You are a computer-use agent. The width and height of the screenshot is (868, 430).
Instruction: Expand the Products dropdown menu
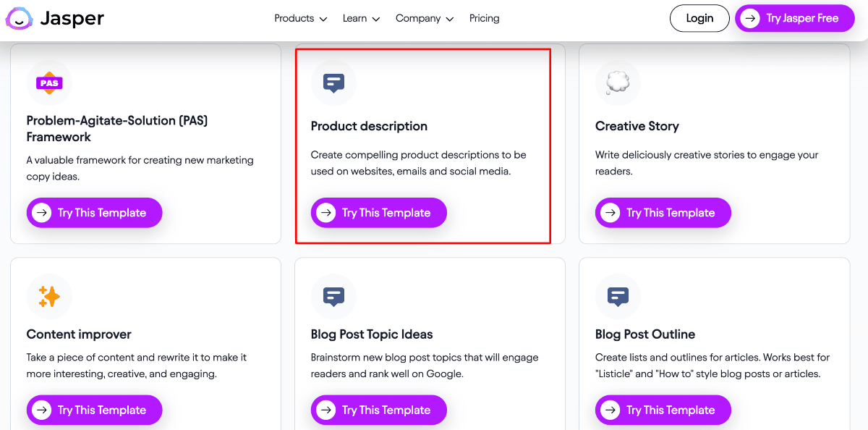300,19
